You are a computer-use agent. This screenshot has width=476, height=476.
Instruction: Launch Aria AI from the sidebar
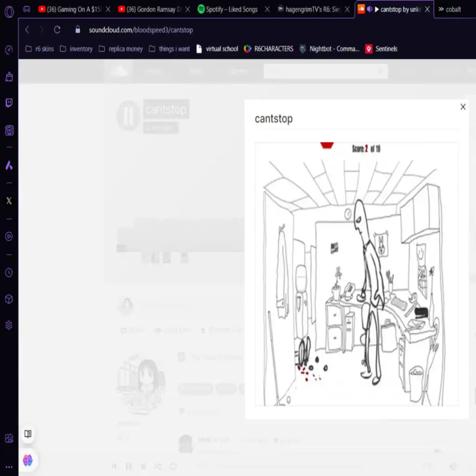[9, 165]
